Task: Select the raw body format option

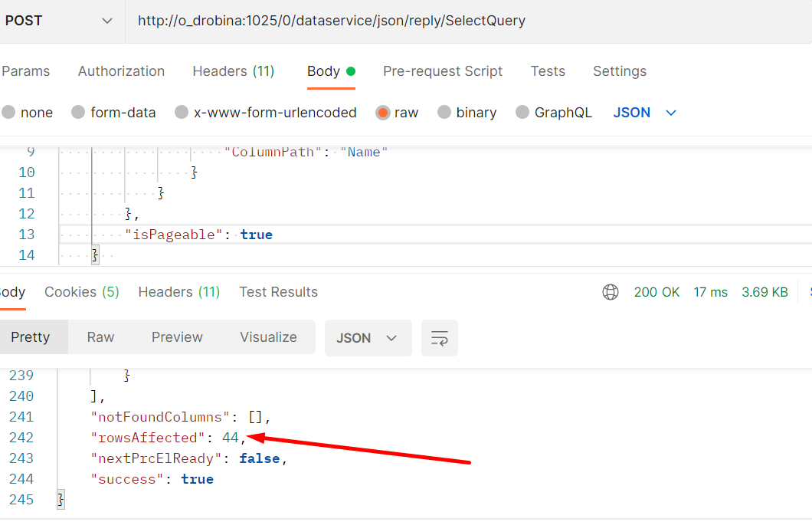Action: (x=397, y=112)
